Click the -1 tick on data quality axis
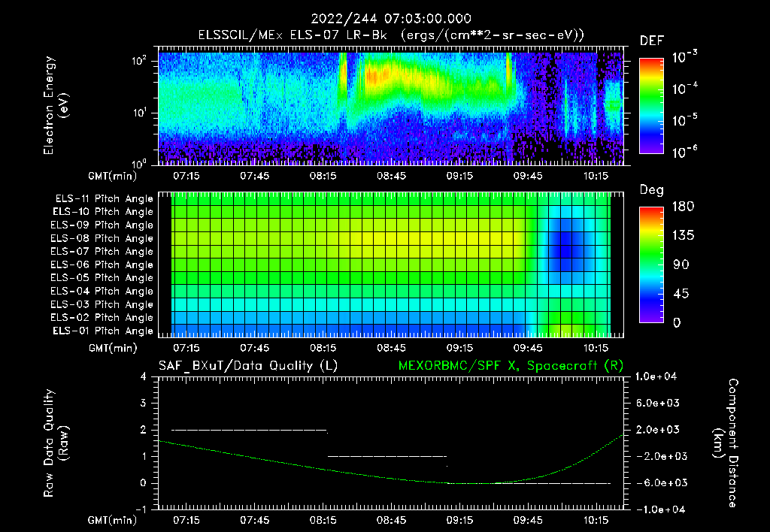 click(x=141, y=509)
